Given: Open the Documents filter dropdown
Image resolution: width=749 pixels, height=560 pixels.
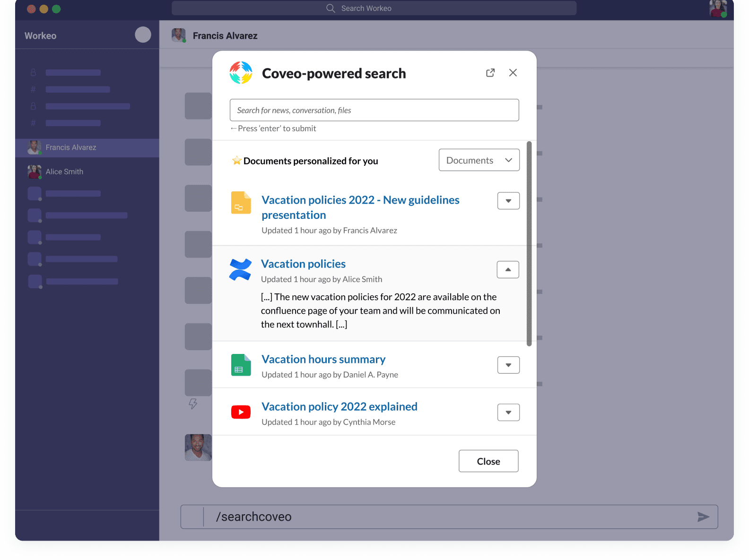Looking at the screenshot, I should (x=479, y=160).
